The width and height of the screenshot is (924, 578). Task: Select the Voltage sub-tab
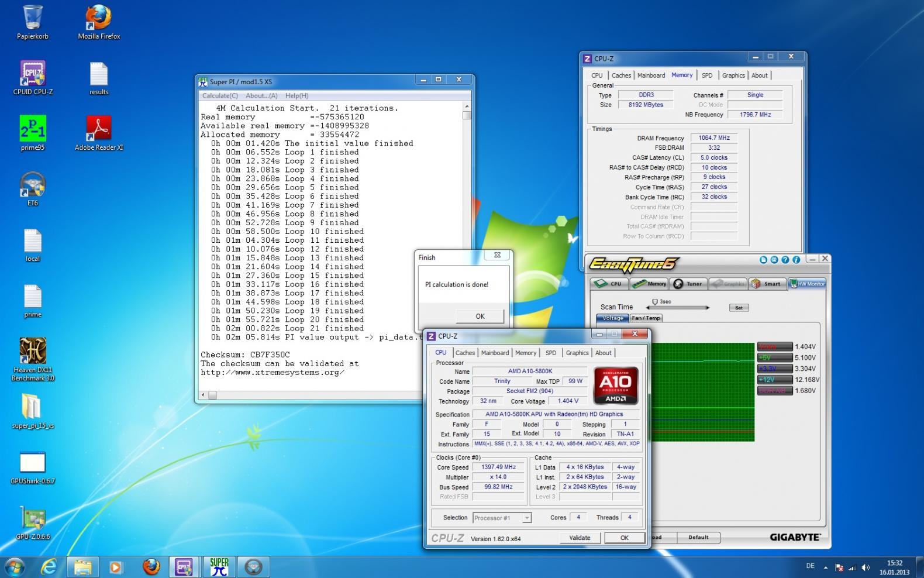tap(612, 318)
